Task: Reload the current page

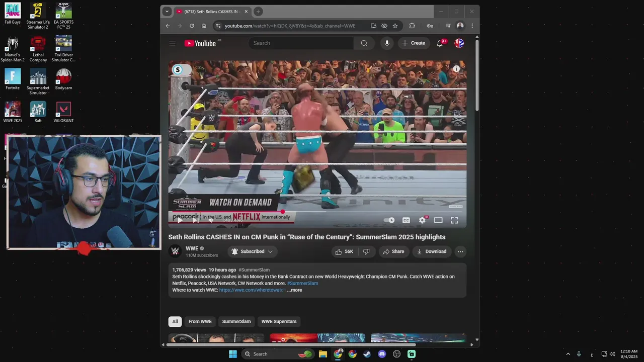Action: [192, 26]
